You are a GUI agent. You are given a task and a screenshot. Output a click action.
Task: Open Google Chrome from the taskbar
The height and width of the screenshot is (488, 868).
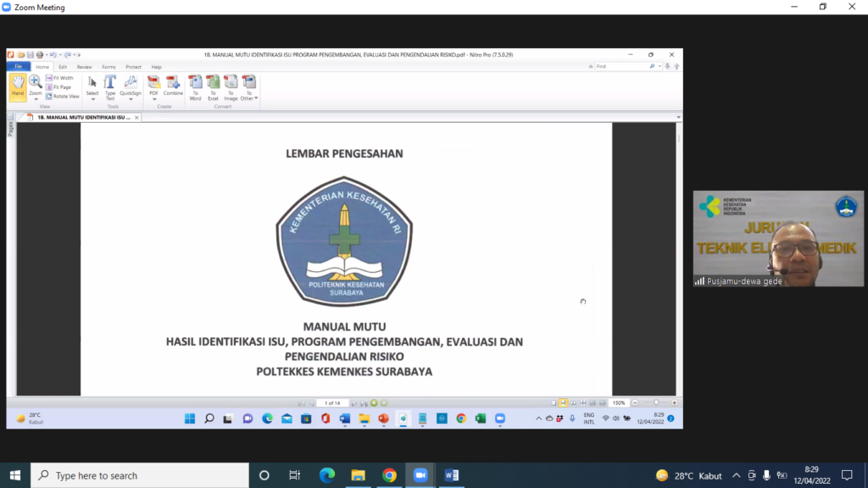389,475
